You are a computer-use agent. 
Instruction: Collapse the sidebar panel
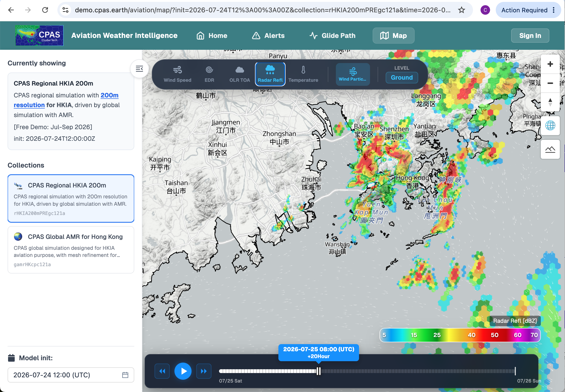(x=139, y=69)
